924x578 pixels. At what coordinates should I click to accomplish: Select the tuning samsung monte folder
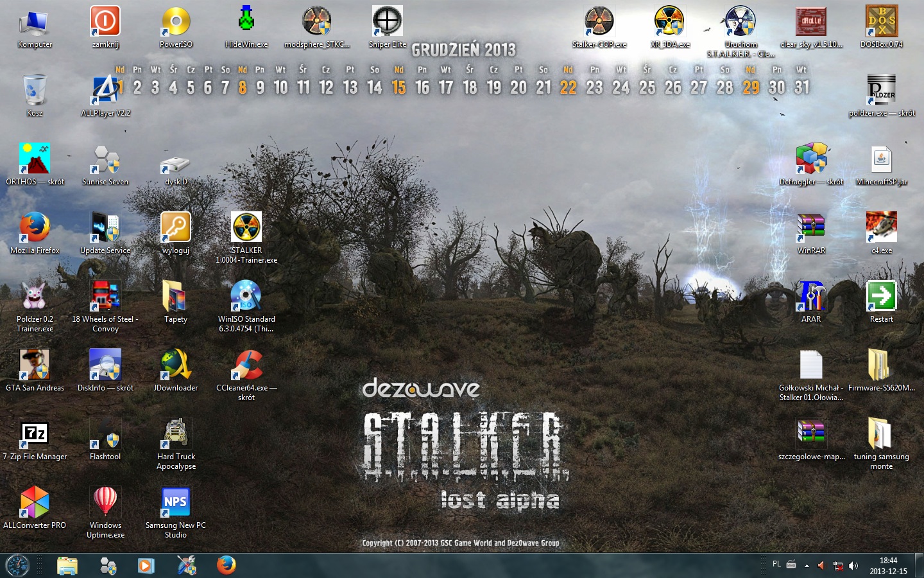tap(882, 444)
